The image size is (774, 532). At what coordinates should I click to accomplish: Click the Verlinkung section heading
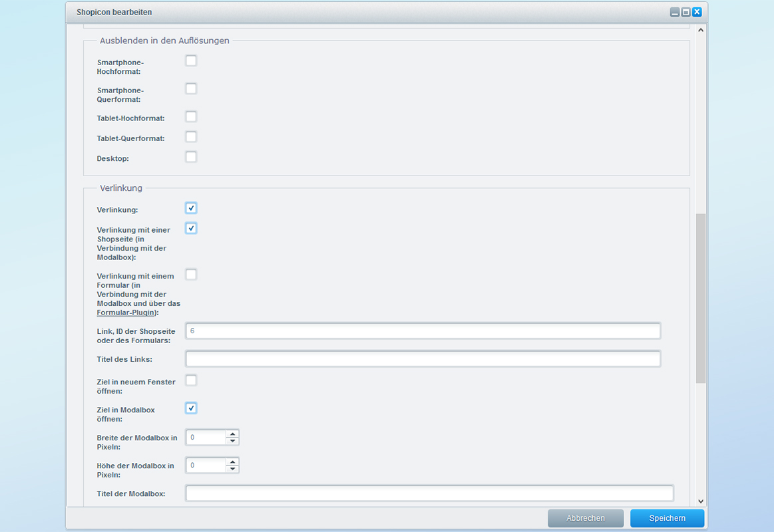coord(121,188)
